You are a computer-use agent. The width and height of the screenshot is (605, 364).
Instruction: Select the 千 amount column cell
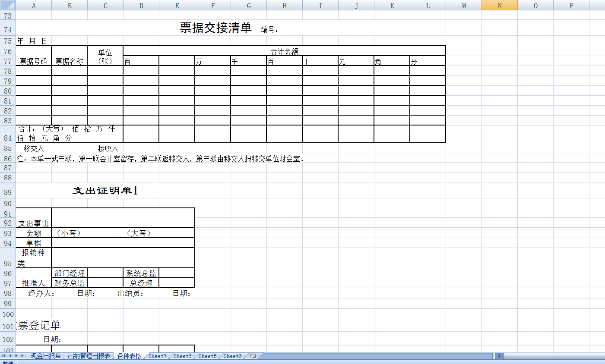[x=249, y=61]
